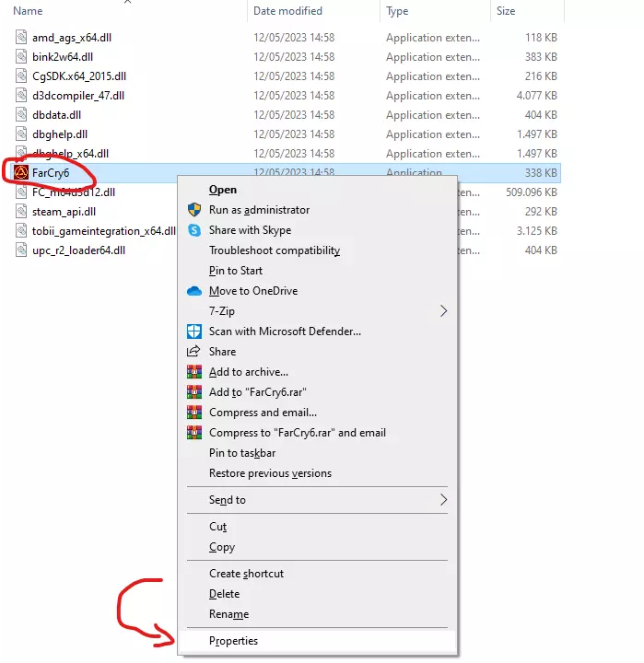Click the 4.077 KB size value
Screen dimensions: 644x663
tap(536, 96)
